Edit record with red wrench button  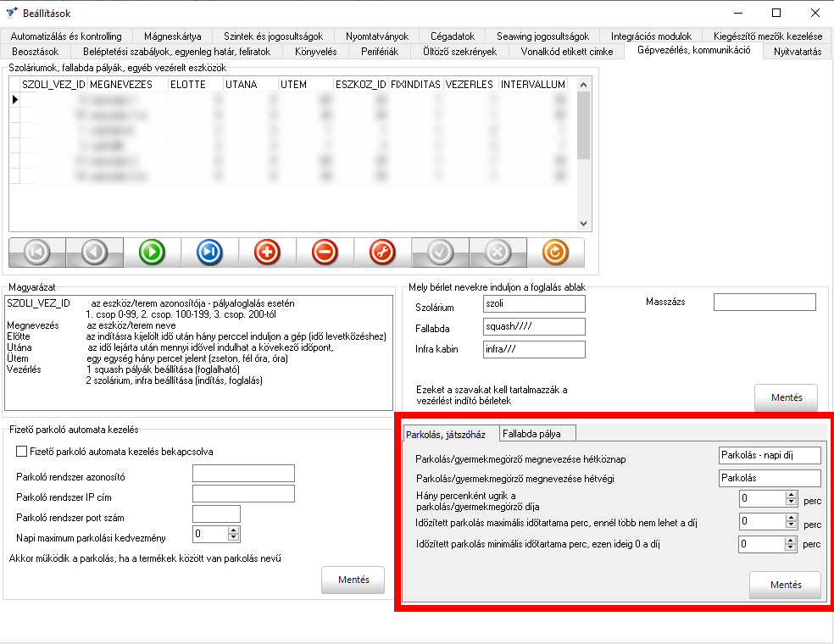click(x=382, y=252)
